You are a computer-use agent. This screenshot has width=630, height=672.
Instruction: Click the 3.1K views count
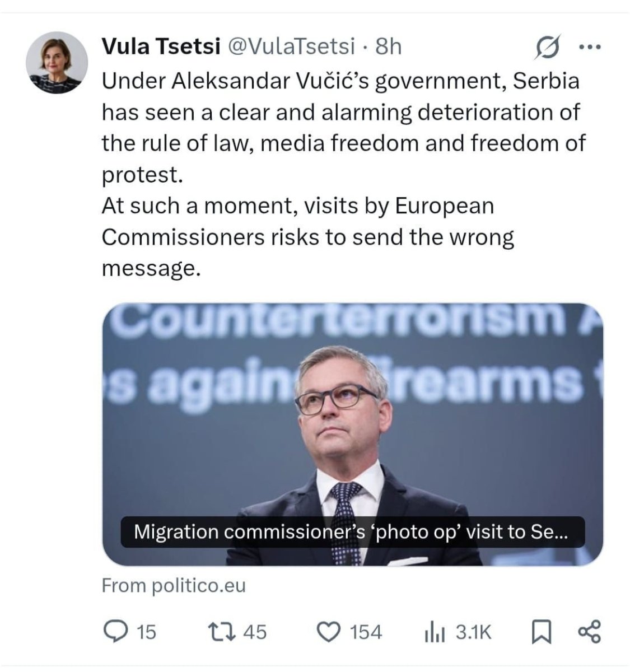point(473,633)
